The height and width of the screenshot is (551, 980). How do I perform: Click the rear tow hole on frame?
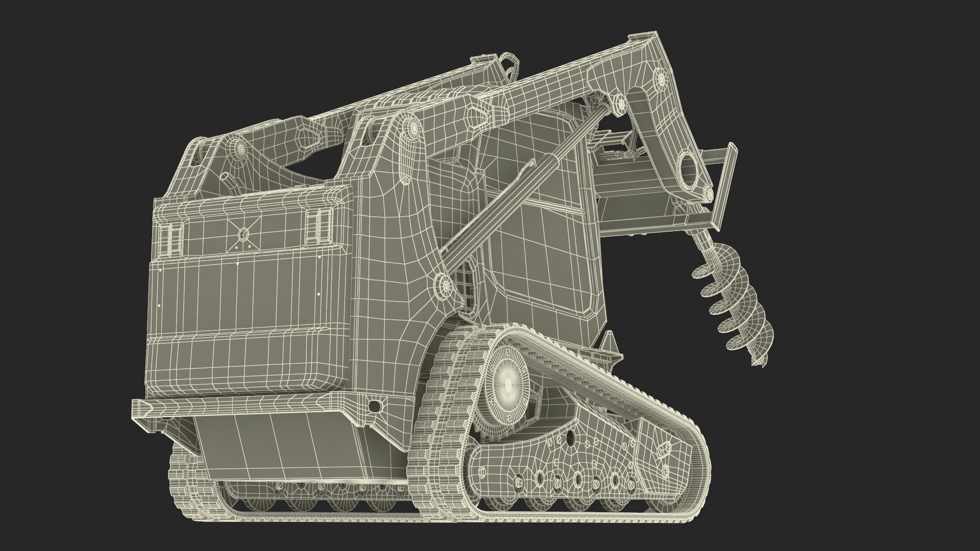tap(375, 406)
